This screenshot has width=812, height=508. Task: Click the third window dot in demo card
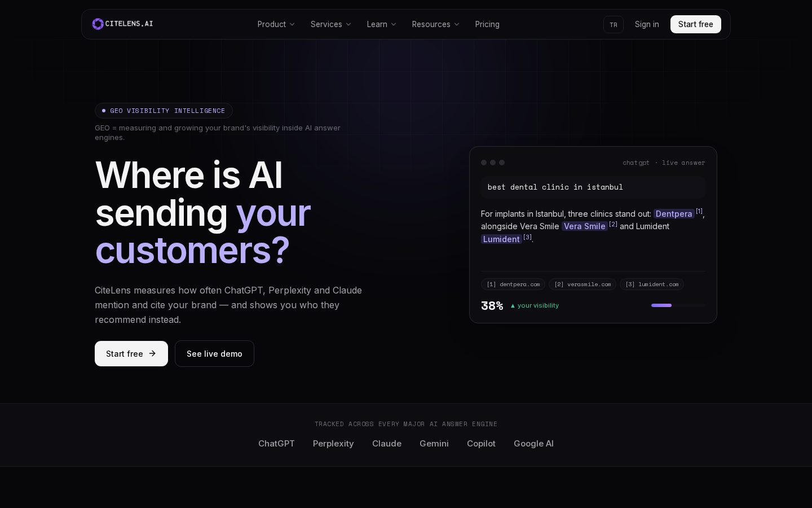[x=502, y=163]
